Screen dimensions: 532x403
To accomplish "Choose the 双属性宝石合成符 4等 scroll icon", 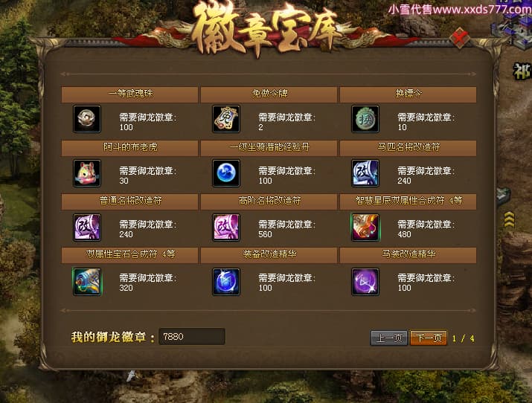I will (x=87, y=281).
